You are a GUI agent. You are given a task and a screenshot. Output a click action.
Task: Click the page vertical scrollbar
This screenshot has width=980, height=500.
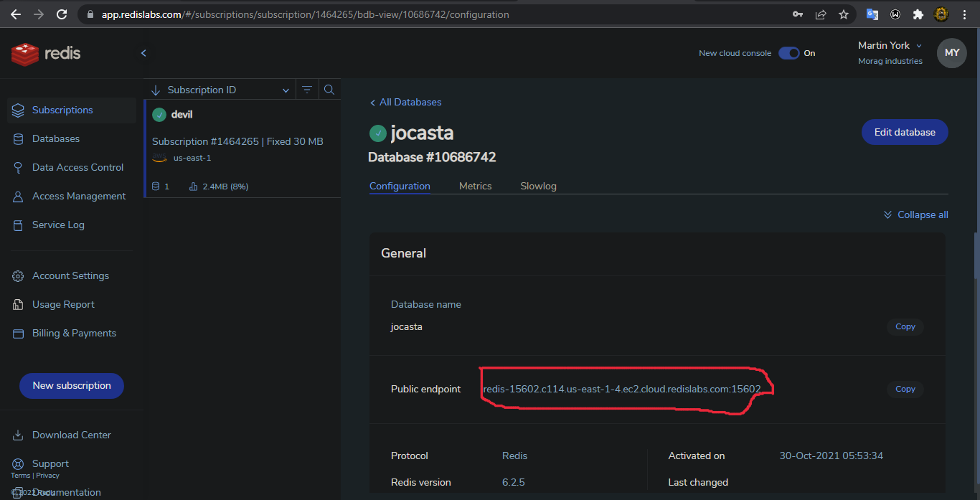coord(976,255)
